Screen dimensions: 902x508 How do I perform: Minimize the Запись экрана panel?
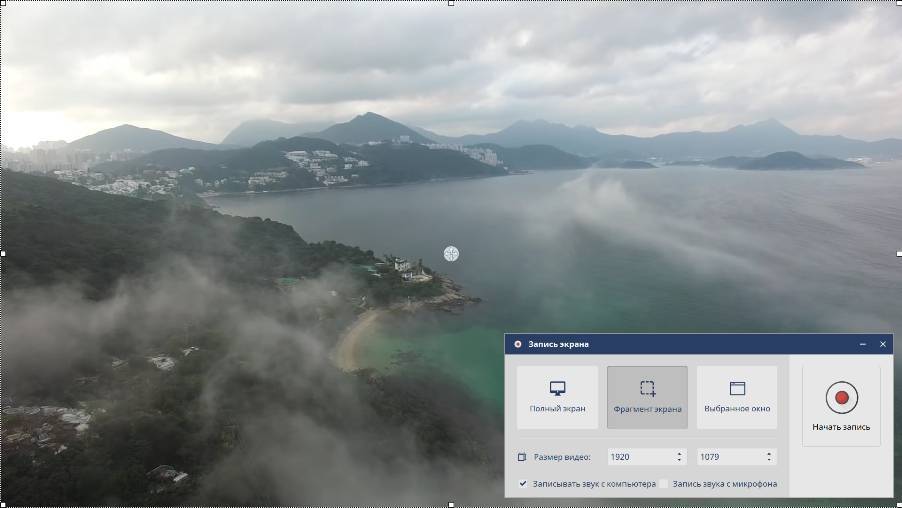tap(863, 344)
